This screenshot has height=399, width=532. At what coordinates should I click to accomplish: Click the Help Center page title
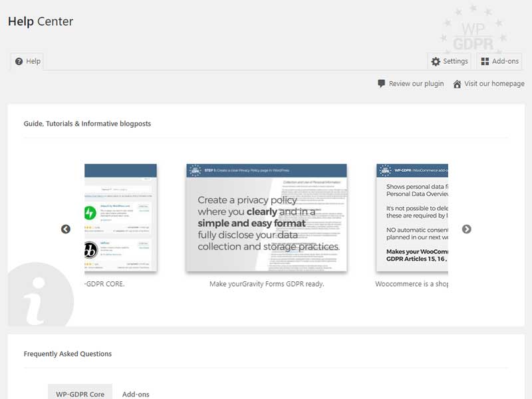coord(41,21)
